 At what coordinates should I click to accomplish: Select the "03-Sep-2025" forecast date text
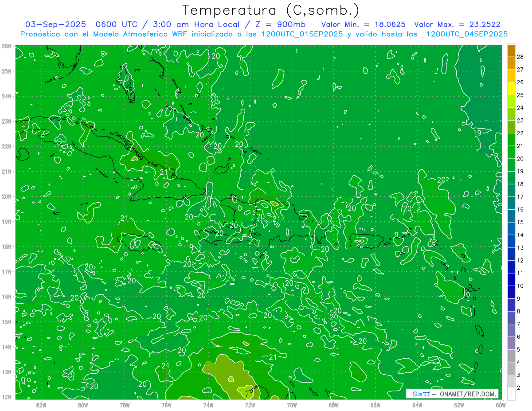55,24
